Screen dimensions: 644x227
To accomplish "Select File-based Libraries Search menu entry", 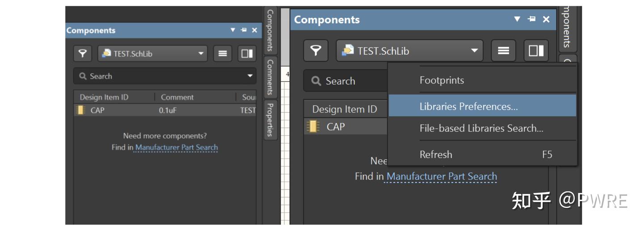I will click(481, 128).
